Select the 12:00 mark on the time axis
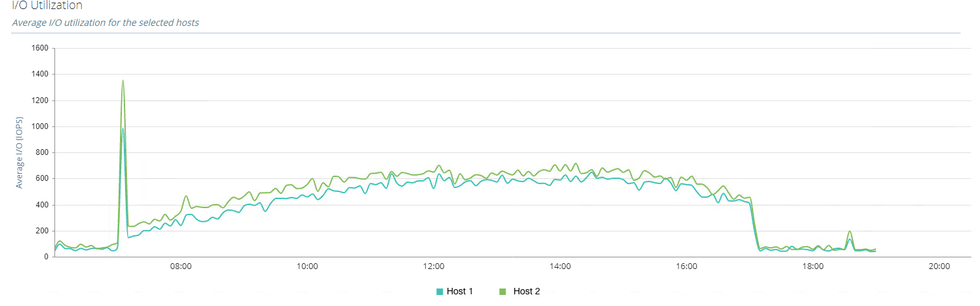Viewport: 980px width, 306px height. pyautogui.click(x=433, y=266)
